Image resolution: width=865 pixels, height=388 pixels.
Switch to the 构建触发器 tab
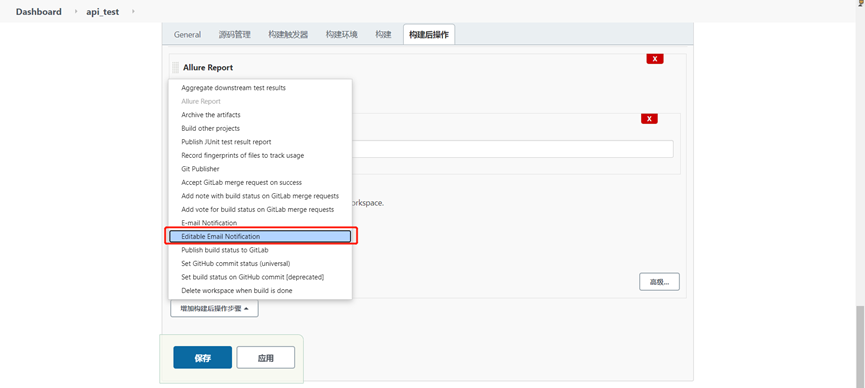(288, 34)
